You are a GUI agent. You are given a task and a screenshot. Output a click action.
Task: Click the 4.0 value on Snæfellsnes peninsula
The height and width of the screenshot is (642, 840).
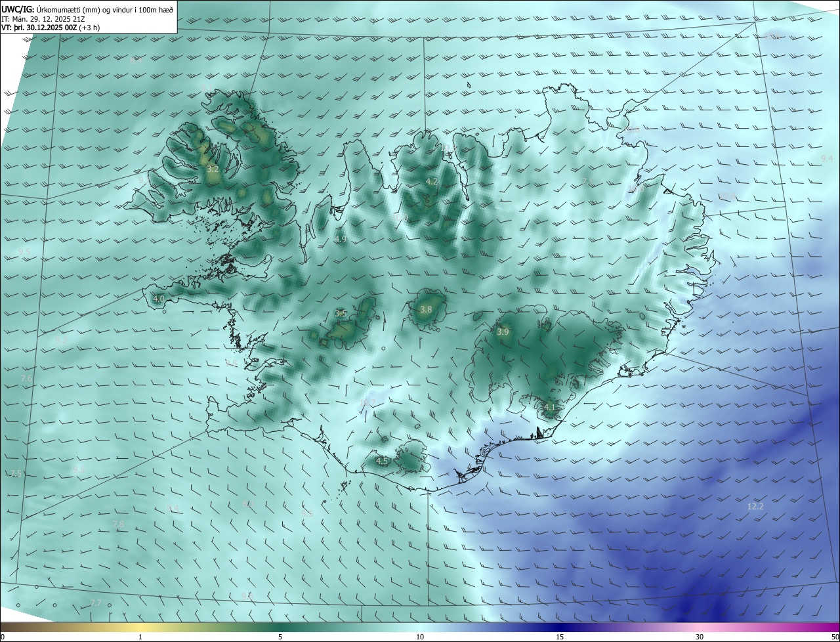click(x=158, y=299)
